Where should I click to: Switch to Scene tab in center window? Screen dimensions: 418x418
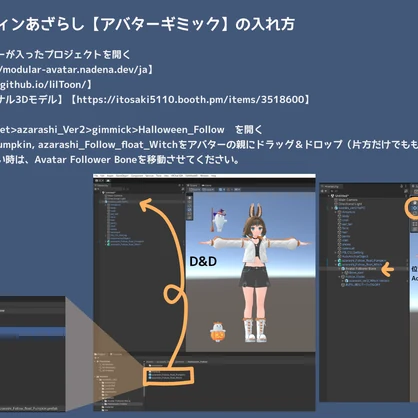click(x=193, y=185)
